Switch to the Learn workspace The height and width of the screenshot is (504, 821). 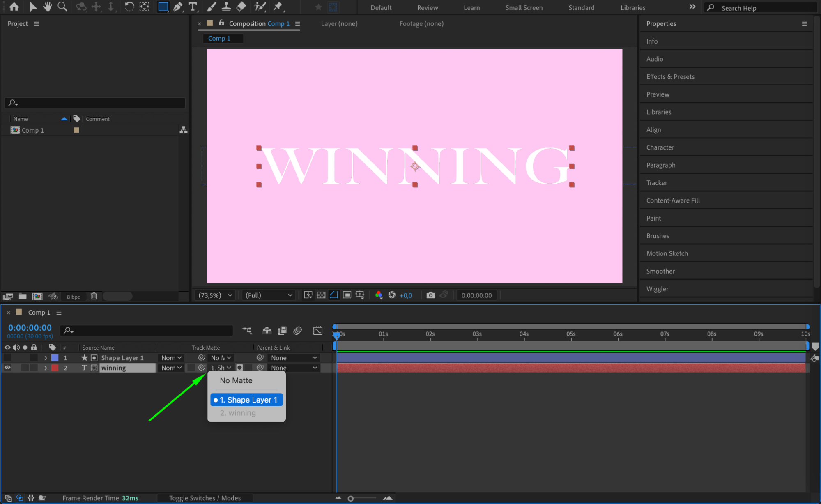(471, 7)
